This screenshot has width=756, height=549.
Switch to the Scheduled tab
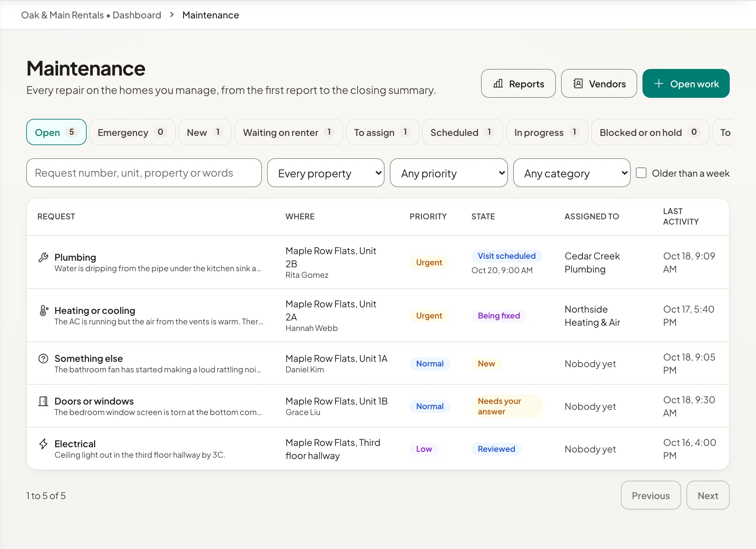(463, 132)
